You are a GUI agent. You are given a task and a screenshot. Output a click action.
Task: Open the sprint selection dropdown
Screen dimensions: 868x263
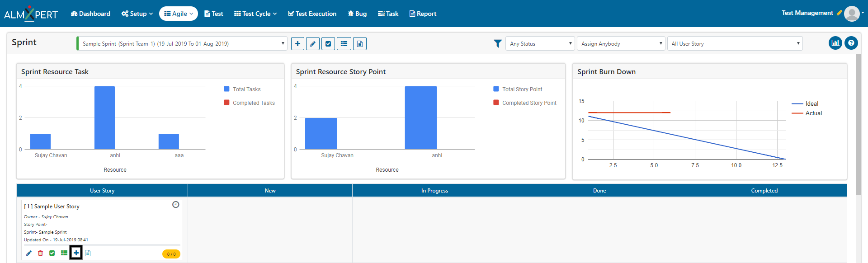(x=182, y=43)
